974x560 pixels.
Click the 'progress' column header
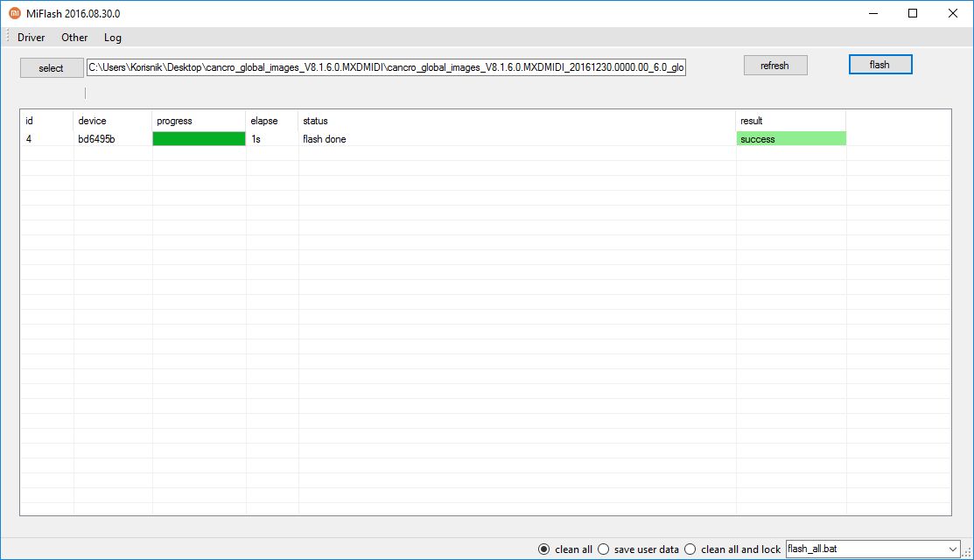point(199,121)
